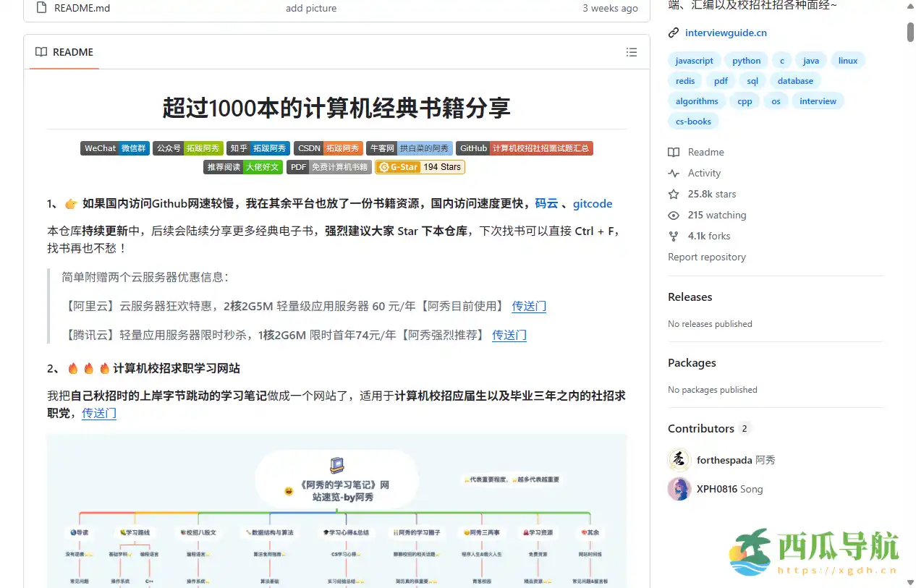The height and width of the screenshot is (588, 916).
Task: Click the Activity pulse icon in the sidebar
Action: pos(674,173)
